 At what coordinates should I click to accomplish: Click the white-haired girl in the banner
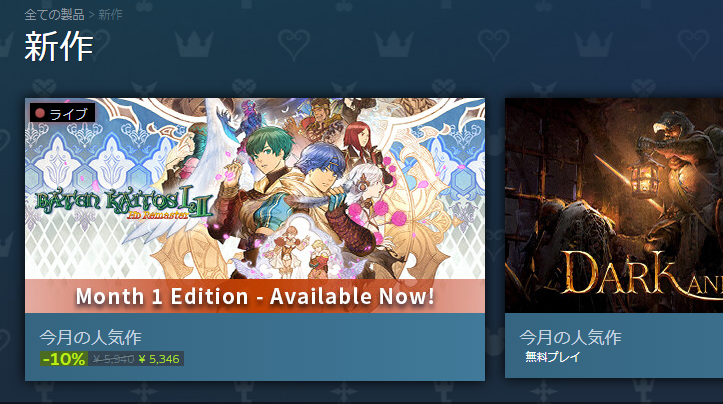pos(369,184)
